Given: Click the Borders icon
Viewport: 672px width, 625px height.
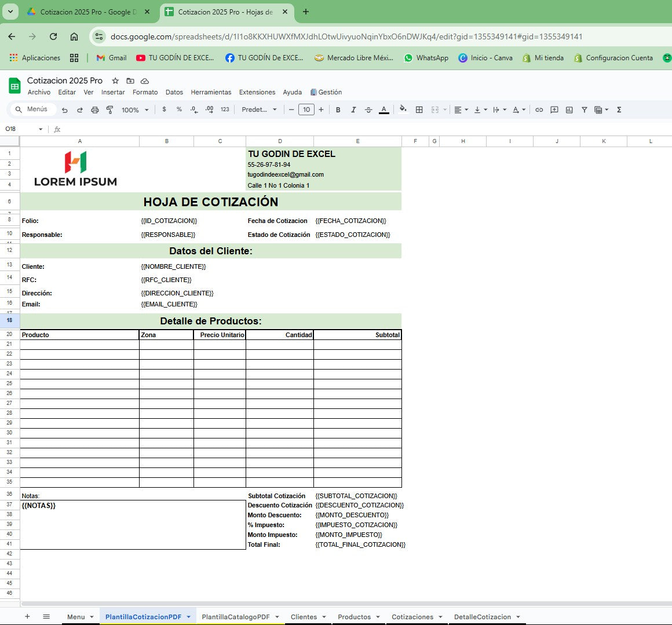Looking at the screenshot, I should [x=419, y=109].
